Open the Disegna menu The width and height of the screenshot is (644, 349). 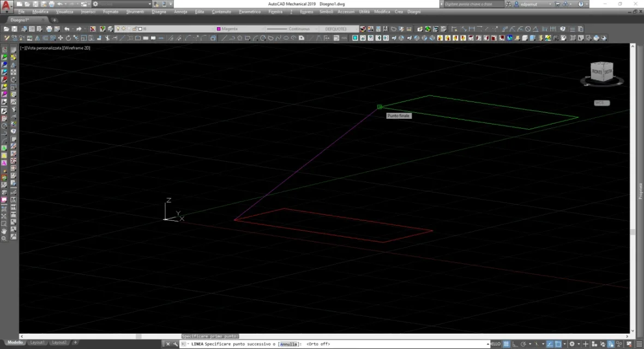[x=159, y=11]
